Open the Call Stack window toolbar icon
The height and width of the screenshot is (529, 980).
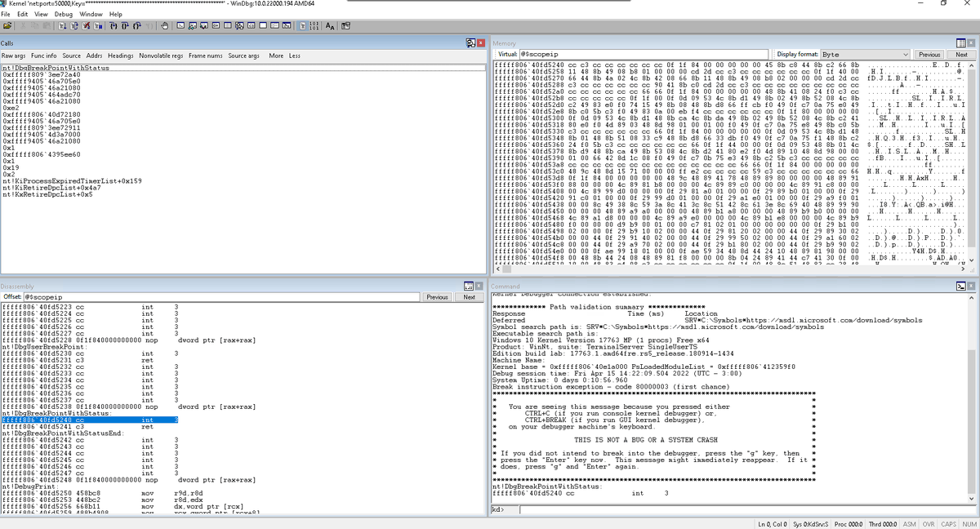239,25
